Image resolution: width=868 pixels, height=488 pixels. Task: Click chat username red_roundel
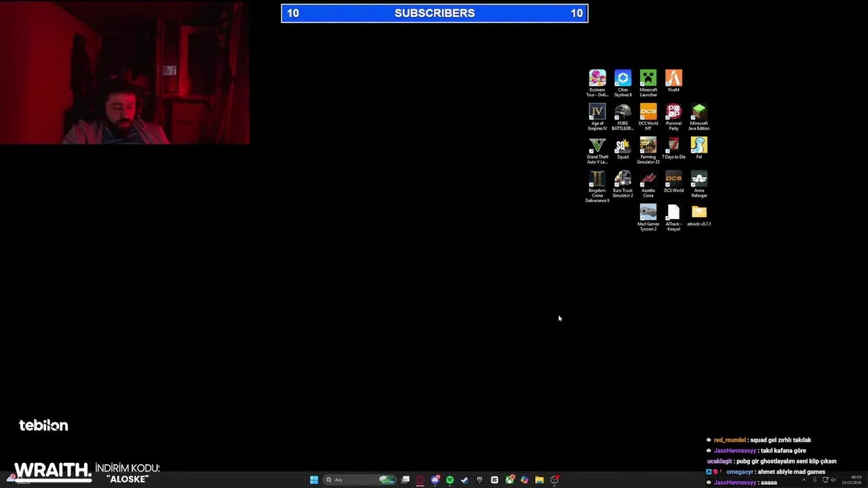coord(730,440)
